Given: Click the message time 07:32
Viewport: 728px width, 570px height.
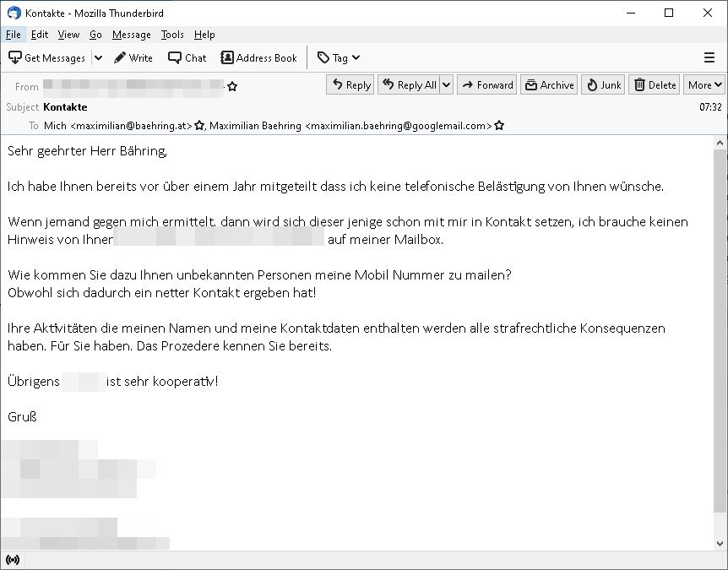Looking at the screenshot, I should pyautogui.click(x=710, y=107).
